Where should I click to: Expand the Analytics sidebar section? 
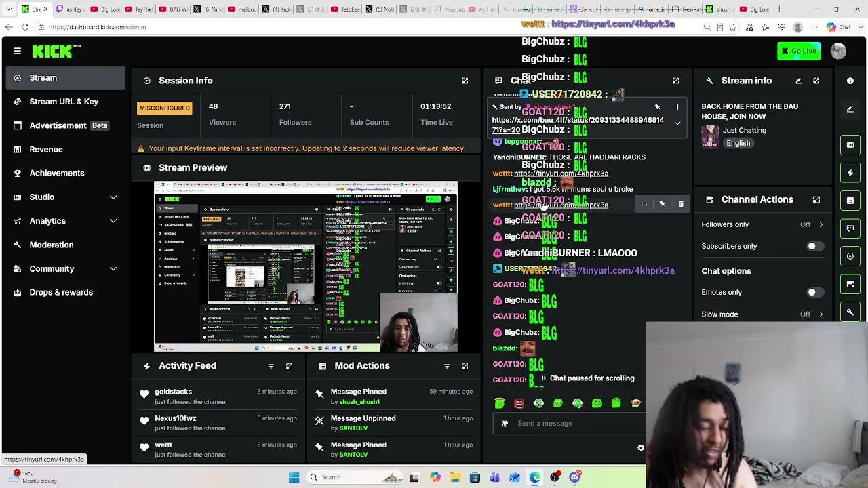(x=113, y=221)
